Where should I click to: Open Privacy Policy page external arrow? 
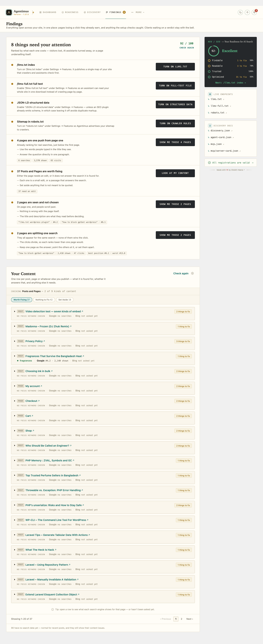44,341
